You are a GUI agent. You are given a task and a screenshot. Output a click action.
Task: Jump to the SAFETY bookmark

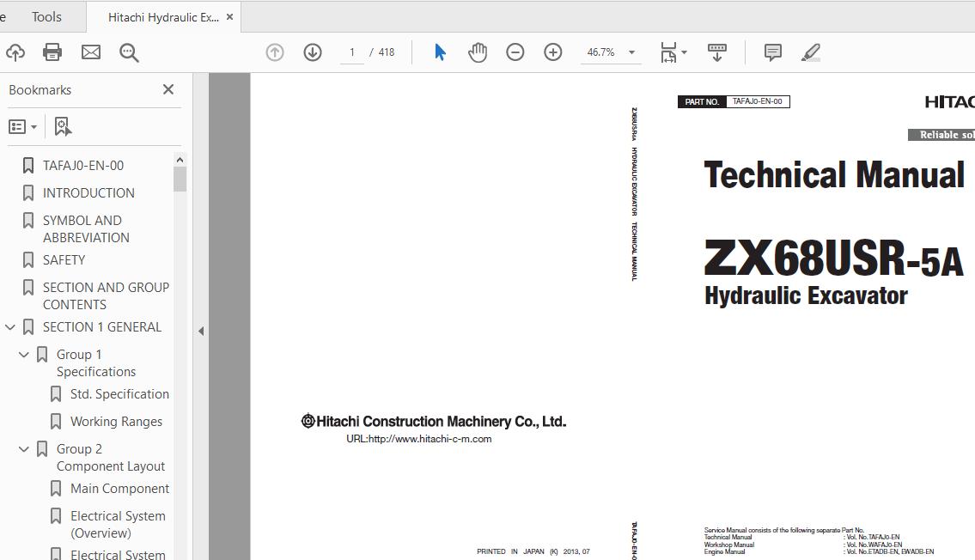[64, 260]
